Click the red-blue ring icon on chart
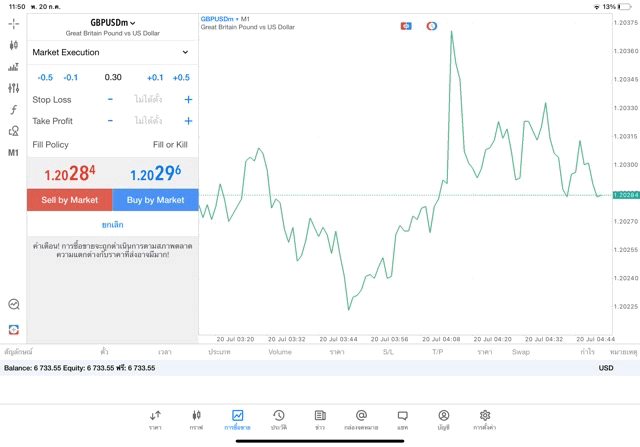 point(431,26)
